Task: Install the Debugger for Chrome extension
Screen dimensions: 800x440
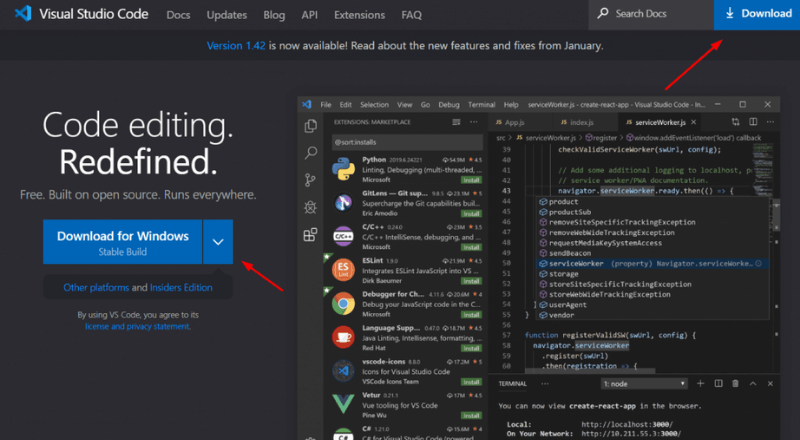Action: tap(471, 315)
